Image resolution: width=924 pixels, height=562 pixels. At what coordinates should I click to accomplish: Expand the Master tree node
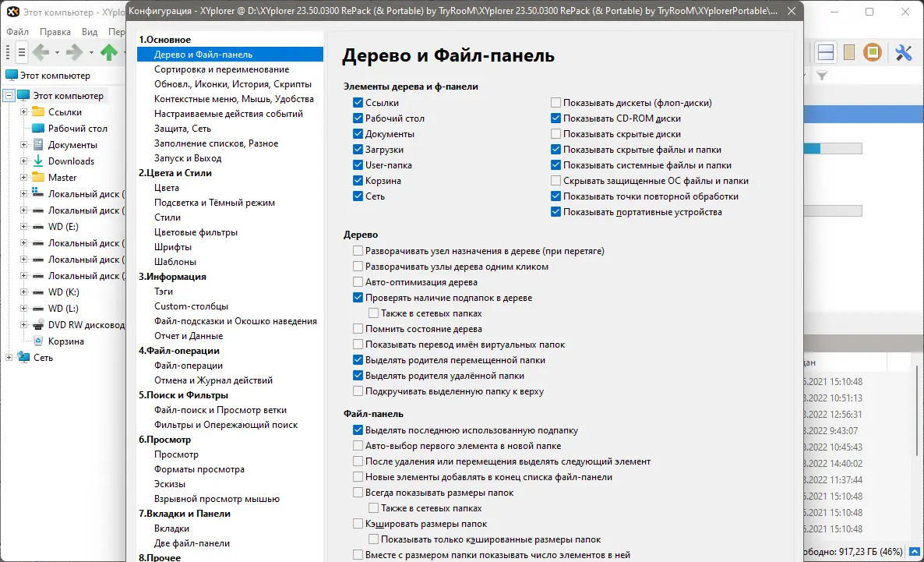(x=23, y=177)
